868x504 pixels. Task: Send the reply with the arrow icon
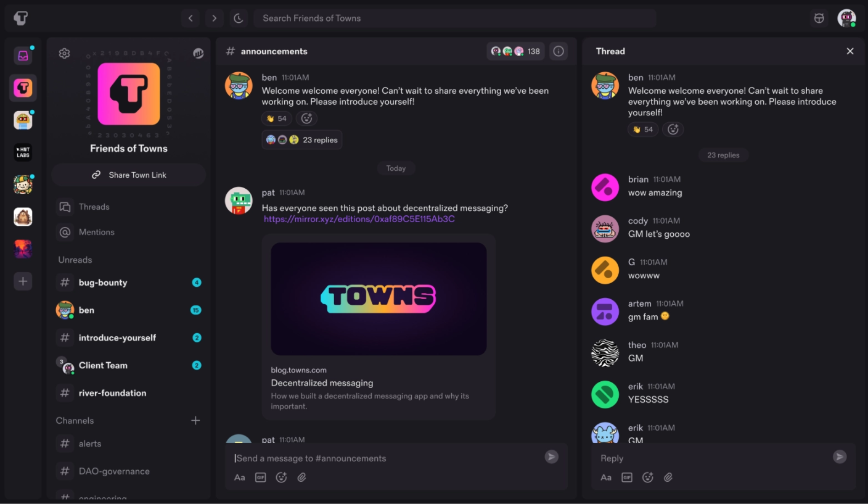pyautogui.click(x=839, y=456)
